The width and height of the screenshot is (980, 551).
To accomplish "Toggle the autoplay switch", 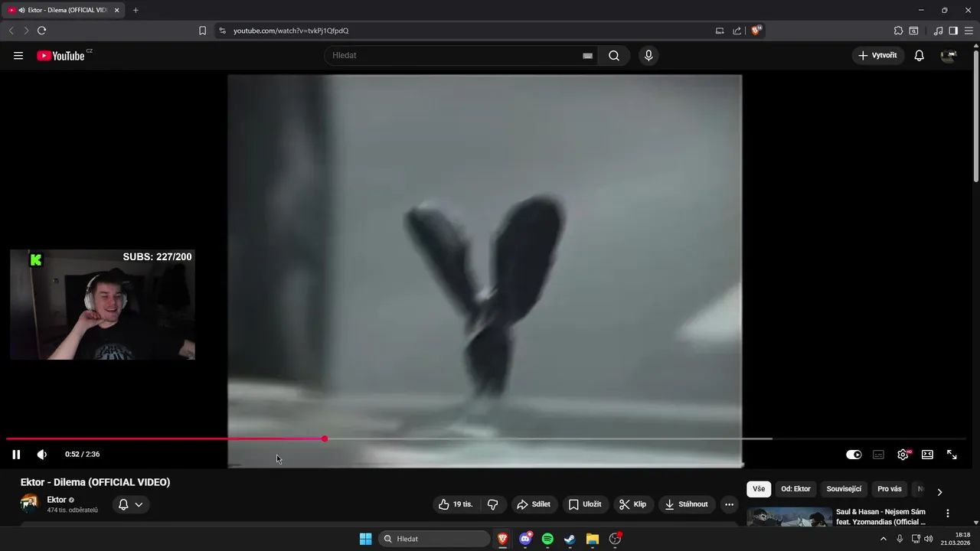I will (854, 455).
